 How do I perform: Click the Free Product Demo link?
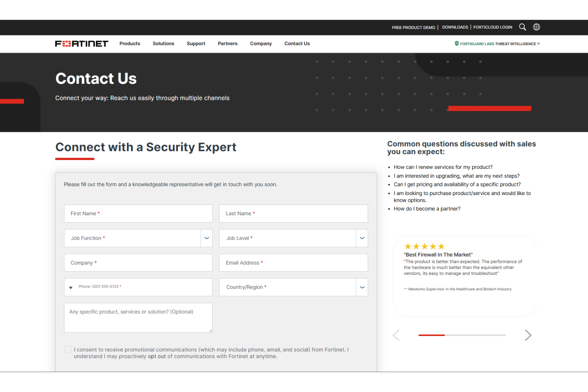pyautogui.click(x=414, y=27)
